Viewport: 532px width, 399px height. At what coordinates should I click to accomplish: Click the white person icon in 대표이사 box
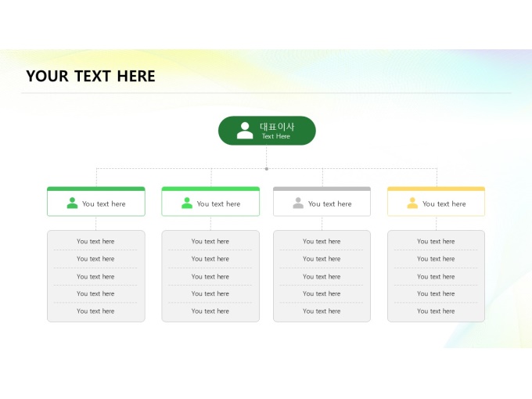(245, 131)
